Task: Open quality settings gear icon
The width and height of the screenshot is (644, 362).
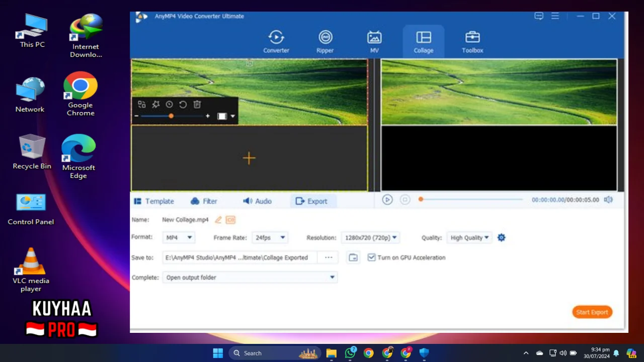Action: (x=501, y=237)
